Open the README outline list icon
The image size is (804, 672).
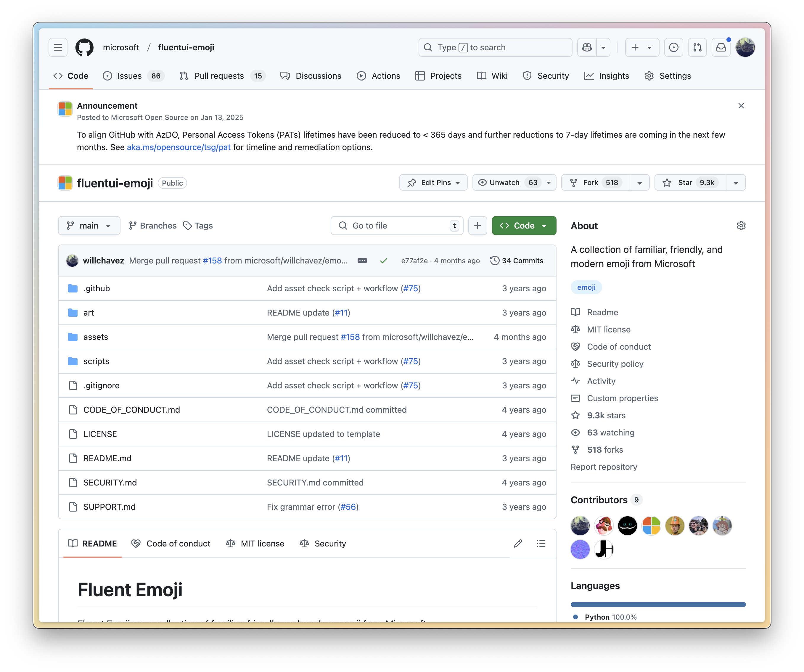(x=541, y=543)
